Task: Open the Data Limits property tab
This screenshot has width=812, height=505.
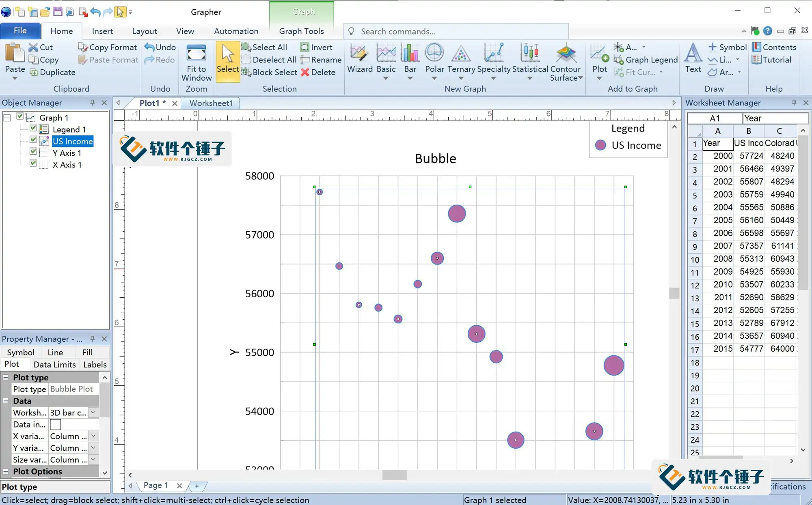Action: click(x=55, y=365)
